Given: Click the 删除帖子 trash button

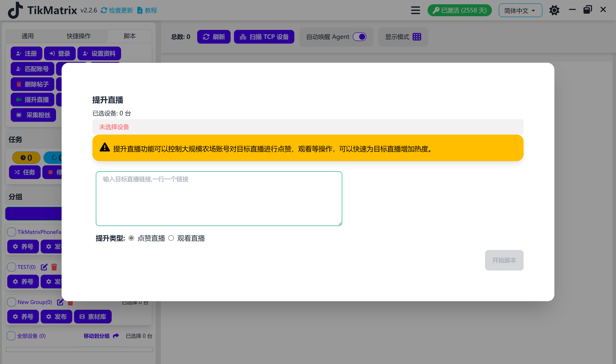Looking at the screenshot, I should point(33,84).
